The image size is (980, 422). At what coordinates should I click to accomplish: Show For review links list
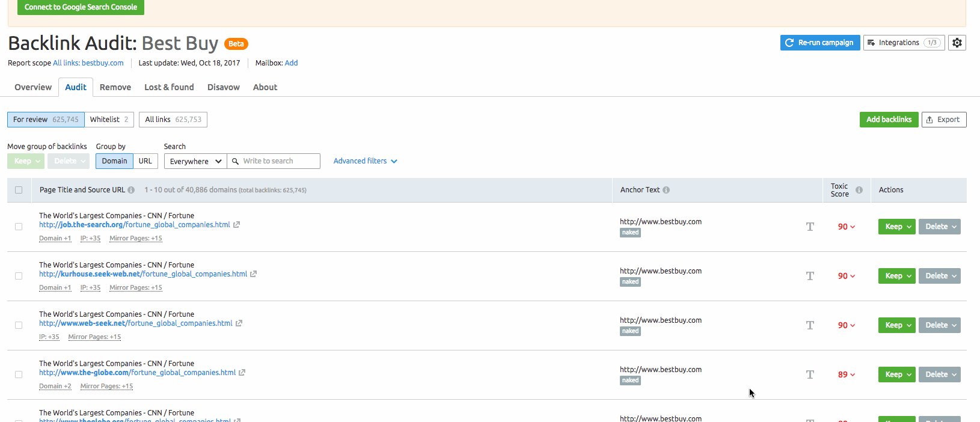(x=46, y=120)
